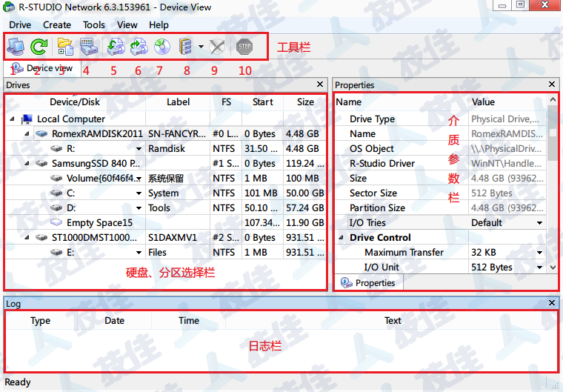Switch to the Device view tab
The height and width of the screenshot is (392, 563).
click(42, 68)
